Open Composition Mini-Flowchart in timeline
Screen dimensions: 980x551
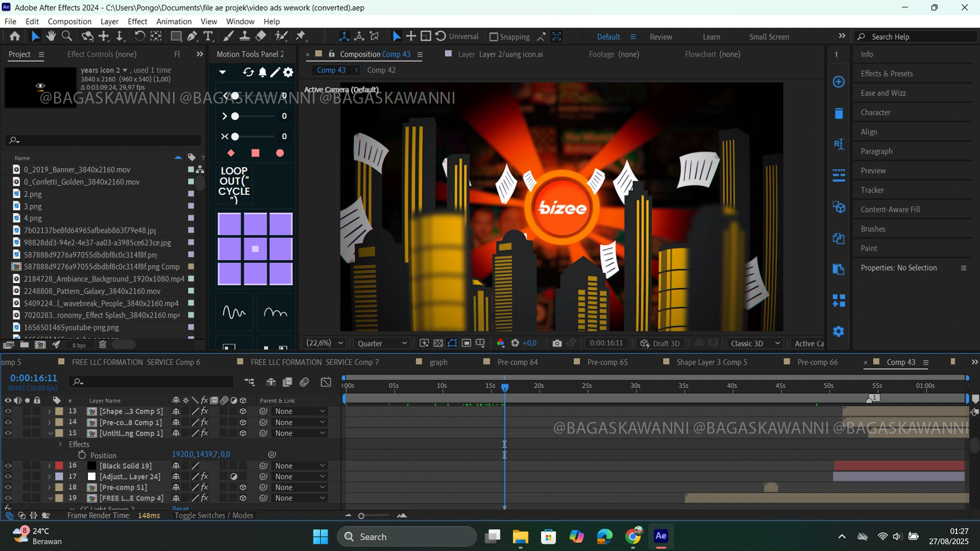coord(249,382)
